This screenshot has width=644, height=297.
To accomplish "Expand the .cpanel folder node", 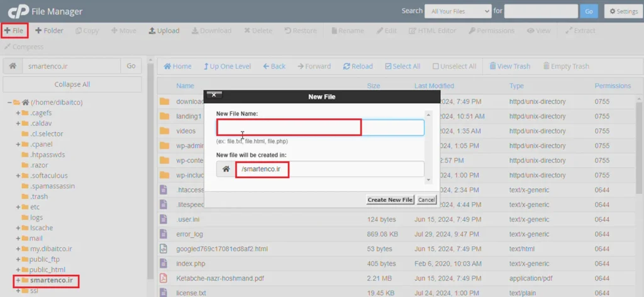I will [18, 144].
